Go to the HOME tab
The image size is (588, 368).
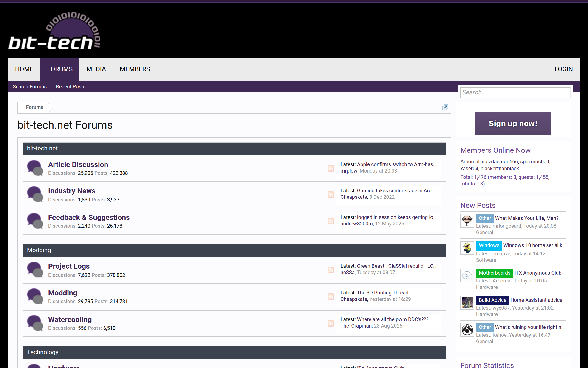tap(24, 69)
